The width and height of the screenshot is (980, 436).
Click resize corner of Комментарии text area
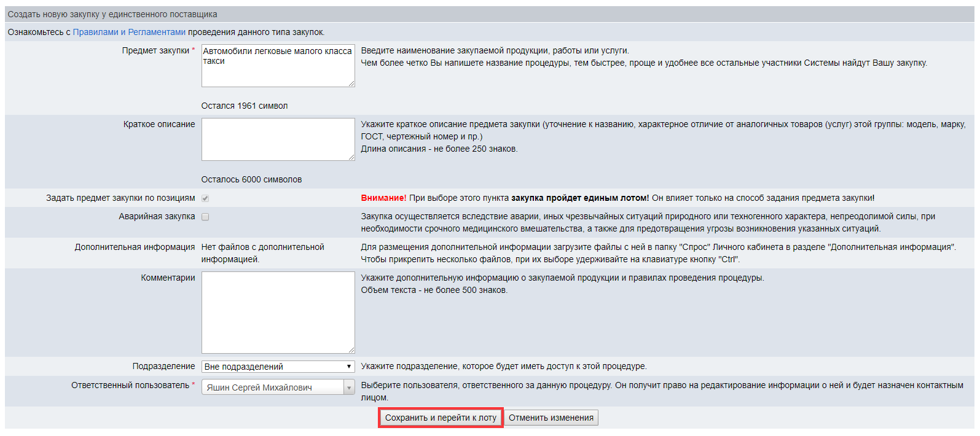tap(351, 350)
